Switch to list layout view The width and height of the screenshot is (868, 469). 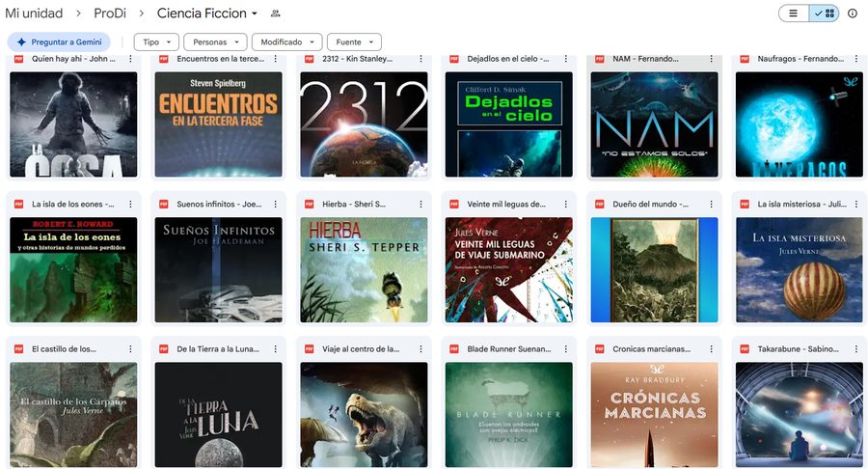pyautogui.click(x=794, y=14)
